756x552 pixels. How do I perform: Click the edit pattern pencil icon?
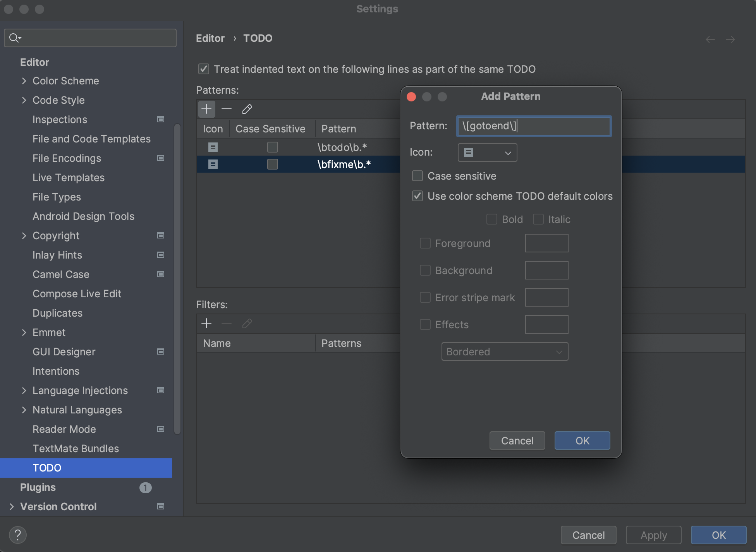pyautogui.click(x=247, y=109)
